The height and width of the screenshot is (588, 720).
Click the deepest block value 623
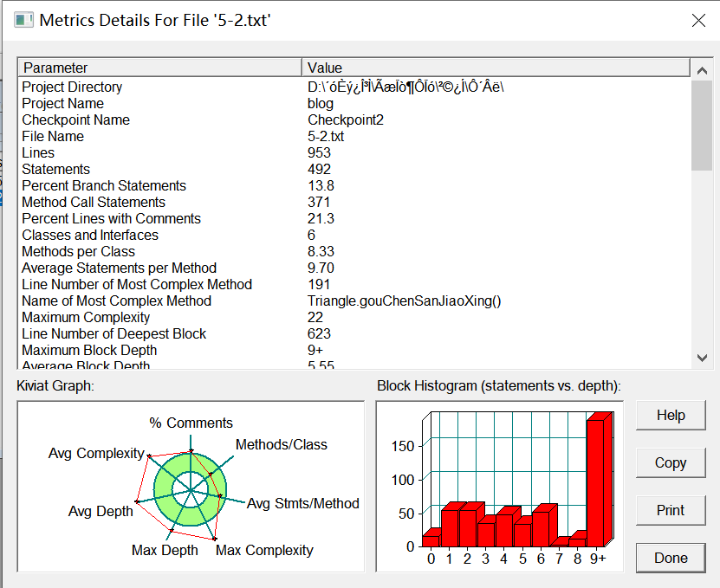tap(319, 333)
